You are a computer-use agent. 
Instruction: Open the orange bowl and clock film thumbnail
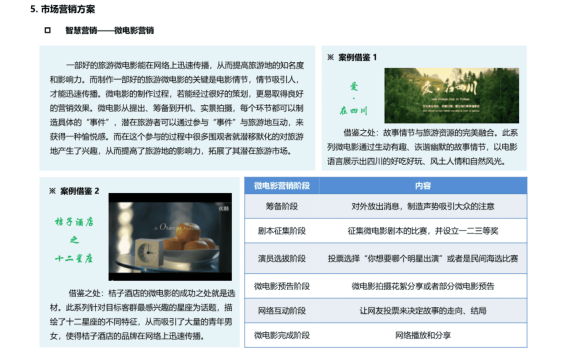170,237
